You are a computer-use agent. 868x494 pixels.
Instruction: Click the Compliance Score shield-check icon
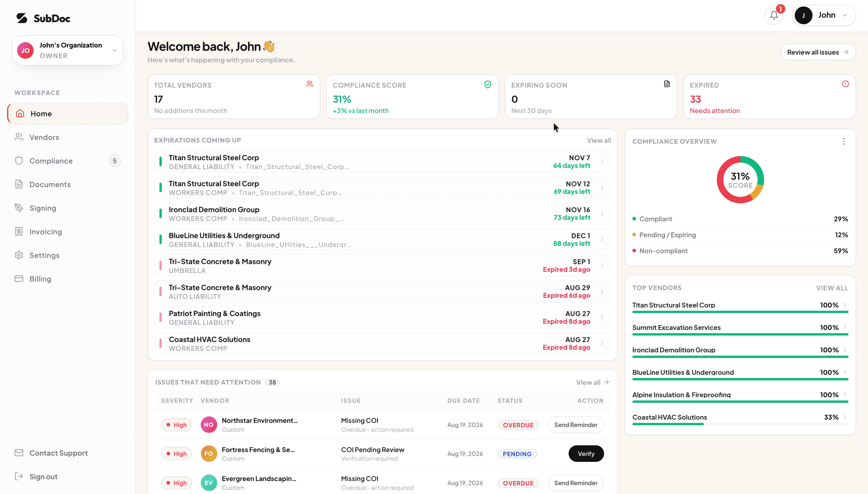(488, 84)
